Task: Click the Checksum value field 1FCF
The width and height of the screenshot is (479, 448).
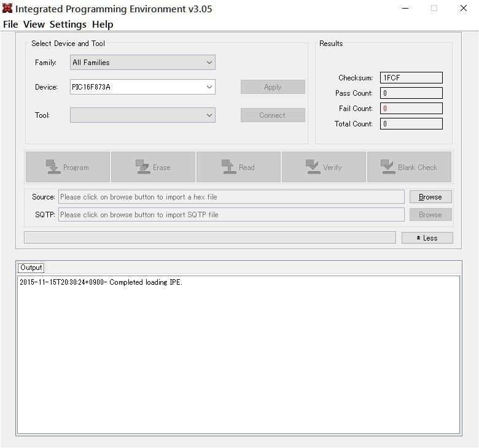Action: click(x=411, y=77)
